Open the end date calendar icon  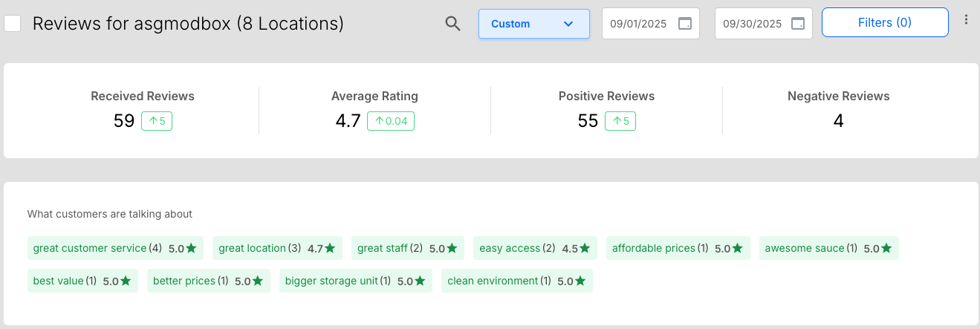click(798, 24)
